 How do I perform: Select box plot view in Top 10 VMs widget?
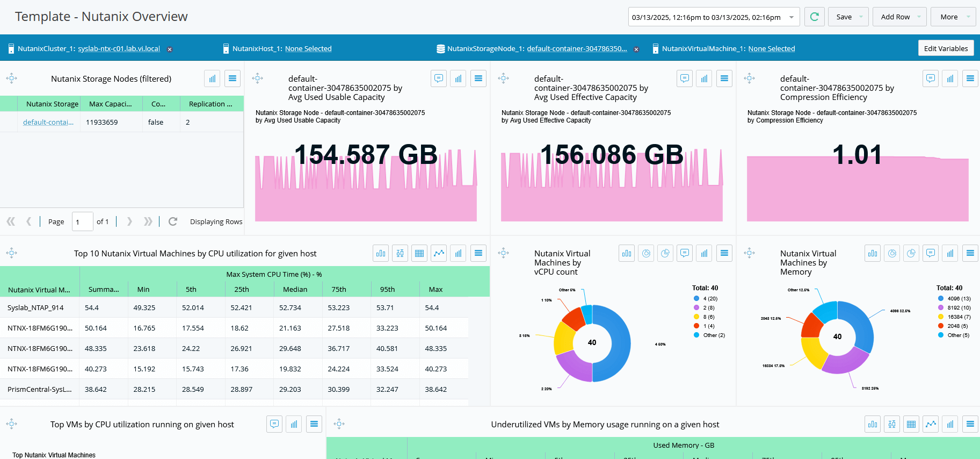(x=400, y=253)
